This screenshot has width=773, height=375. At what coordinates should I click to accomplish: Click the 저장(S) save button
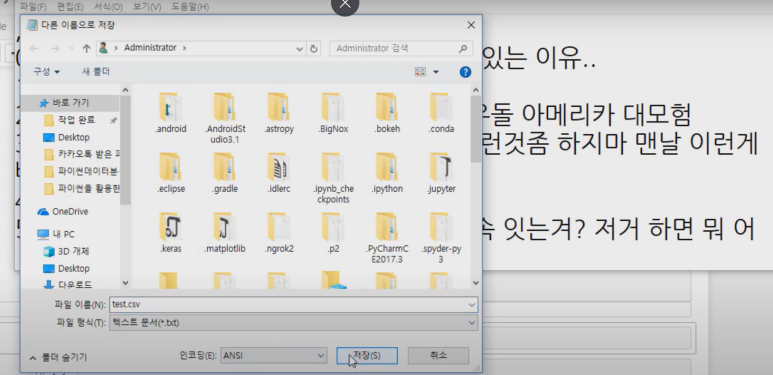[x=367, y=355]
